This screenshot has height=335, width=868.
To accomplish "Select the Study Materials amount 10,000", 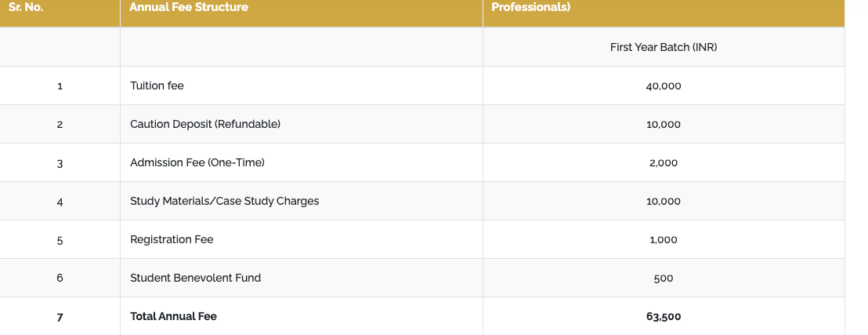I will pyautogui.click(x=663, y=201).
